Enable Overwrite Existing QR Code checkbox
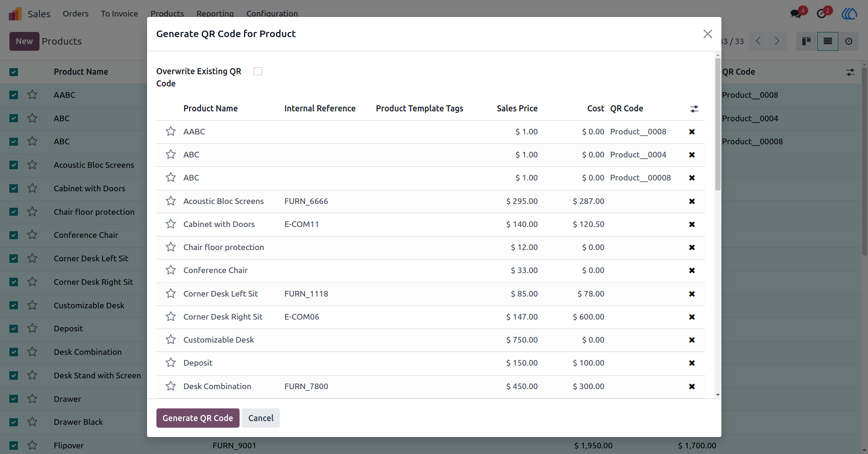 point(258,71)
